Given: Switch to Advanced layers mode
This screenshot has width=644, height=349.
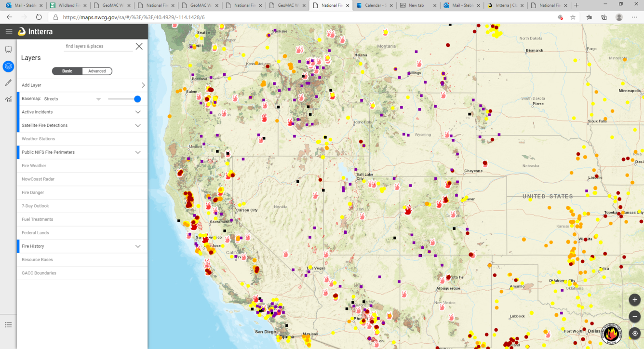Looking at the screenshot, I should [97, 71].
